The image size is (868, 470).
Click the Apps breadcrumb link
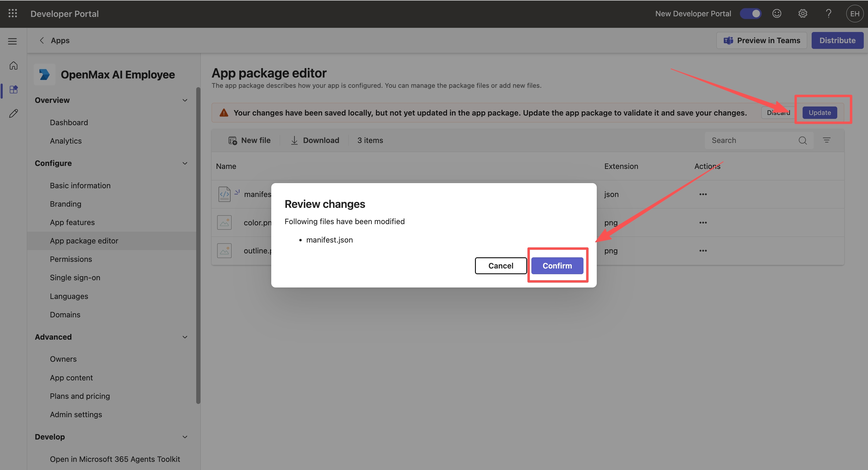coord(60,40)
